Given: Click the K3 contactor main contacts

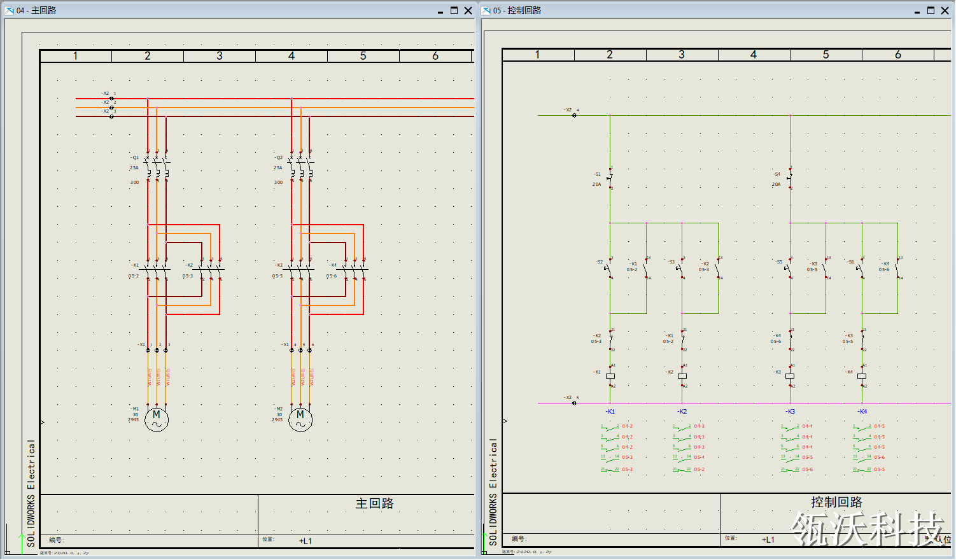Looking at the screenshot, I should 300,269.
